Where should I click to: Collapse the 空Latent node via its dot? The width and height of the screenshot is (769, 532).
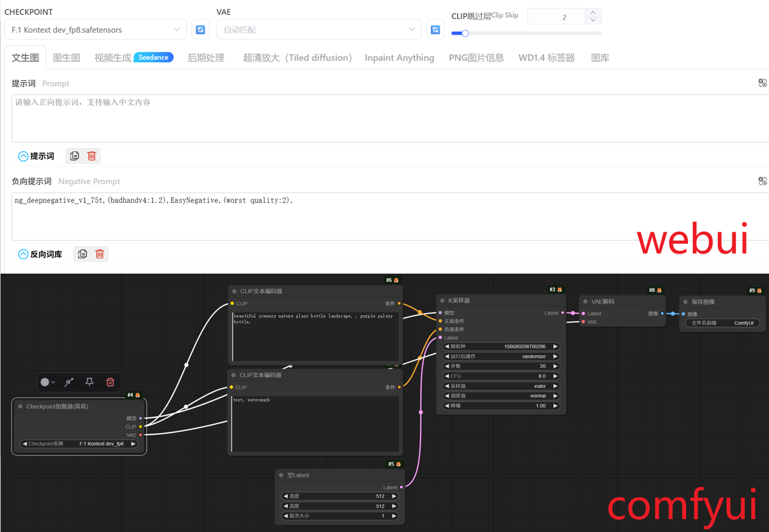(281, 475)
